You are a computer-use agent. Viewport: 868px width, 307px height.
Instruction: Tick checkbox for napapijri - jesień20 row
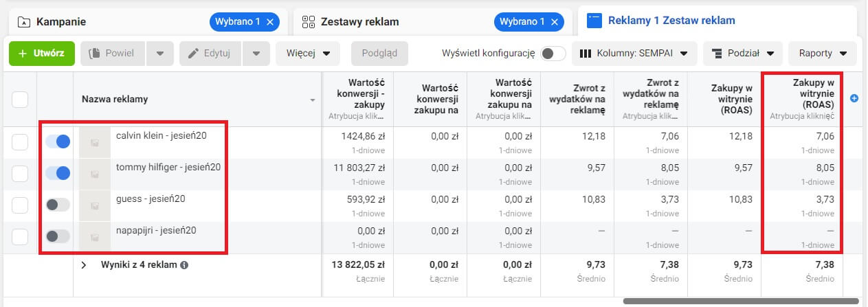pos(20,236)
